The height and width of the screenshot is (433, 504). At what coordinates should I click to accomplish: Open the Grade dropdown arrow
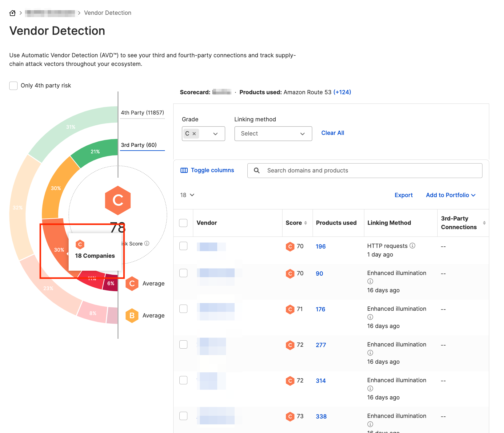click(x=215, y=134)
